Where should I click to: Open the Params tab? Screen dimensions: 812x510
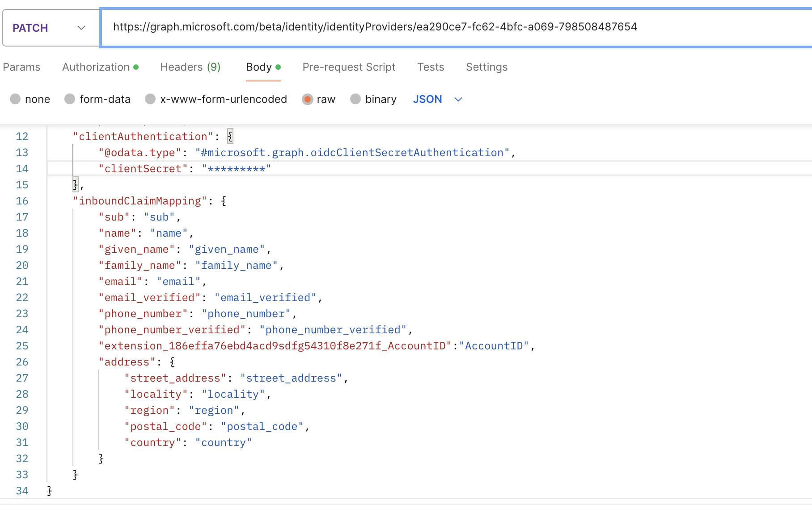click(21, 67)
